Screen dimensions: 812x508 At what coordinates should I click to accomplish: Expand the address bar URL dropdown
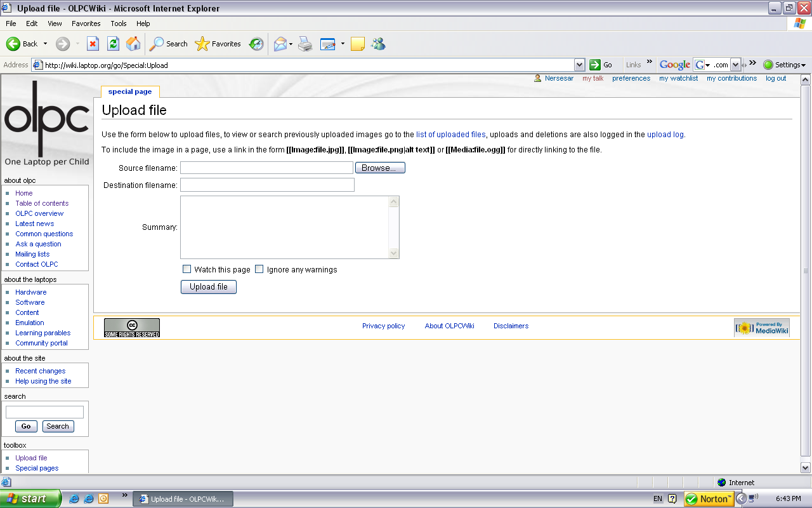coord(579,65)
